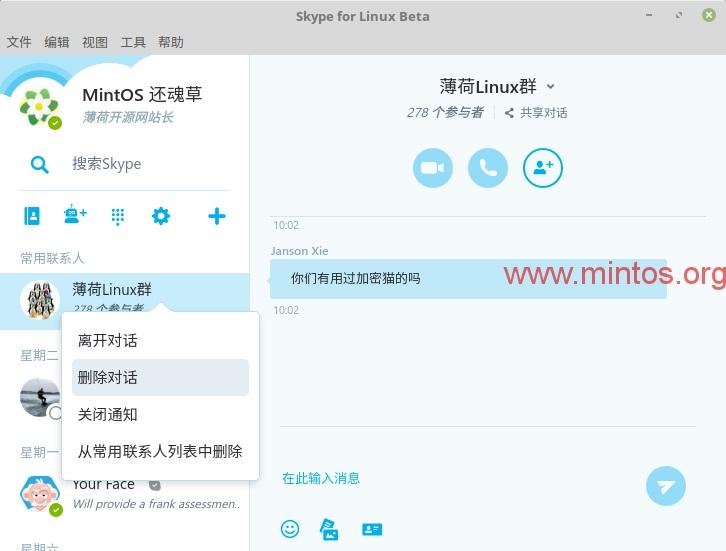
Task: Open the settings gear in sidebar
Action: click(161, 216)
